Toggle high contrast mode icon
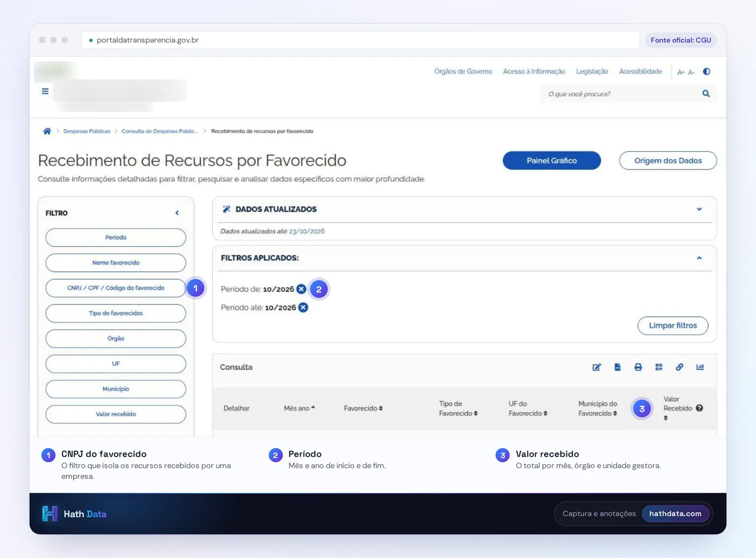 pyautogui.click(x=706, y=71)
